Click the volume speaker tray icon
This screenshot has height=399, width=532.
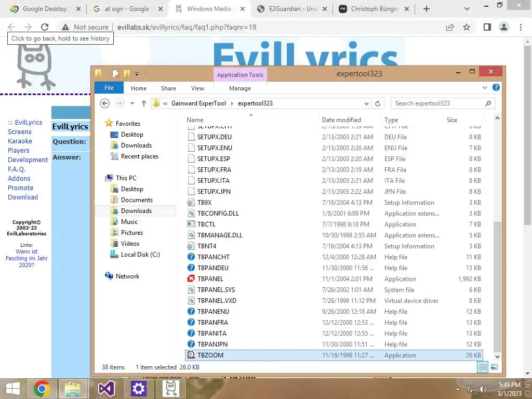tap(483, 389)
